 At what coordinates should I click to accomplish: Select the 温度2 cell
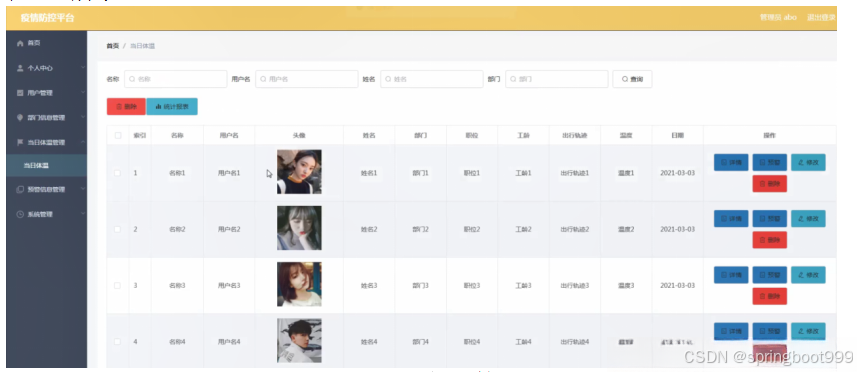click(626, 229)
